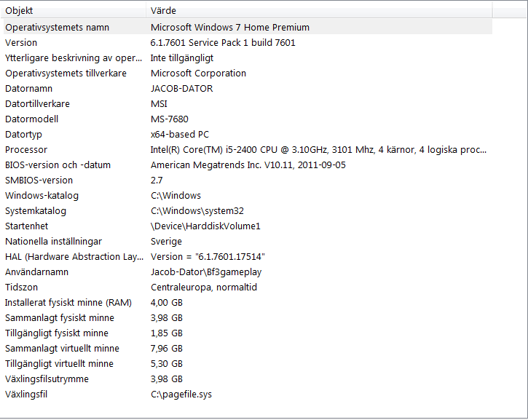Viewport: 528px width, 420px height.
Task: Select the Datornamn row
Action: click(28, 88)
